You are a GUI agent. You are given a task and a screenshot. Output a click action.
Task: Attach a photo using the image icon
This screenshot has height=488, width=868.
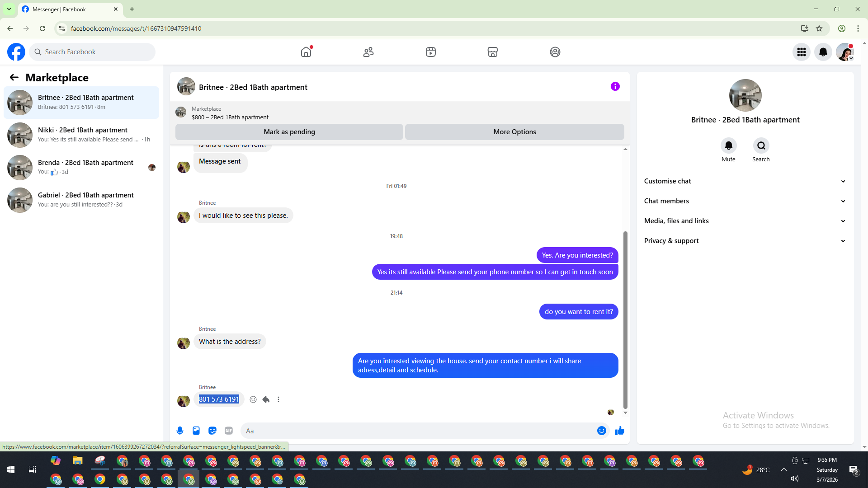pyautogui.click(x=196, y=431)
